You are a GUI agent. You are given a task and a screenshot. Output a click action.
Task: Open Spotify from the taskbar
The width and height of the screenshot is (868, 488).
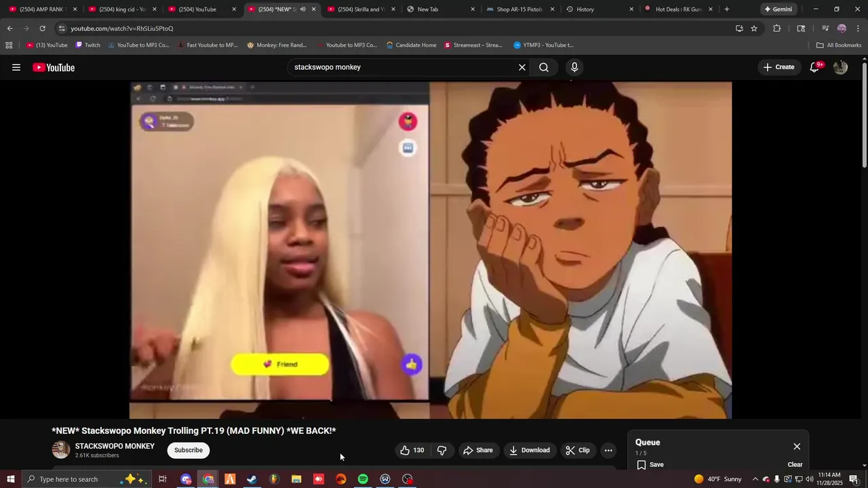point(363,479)
